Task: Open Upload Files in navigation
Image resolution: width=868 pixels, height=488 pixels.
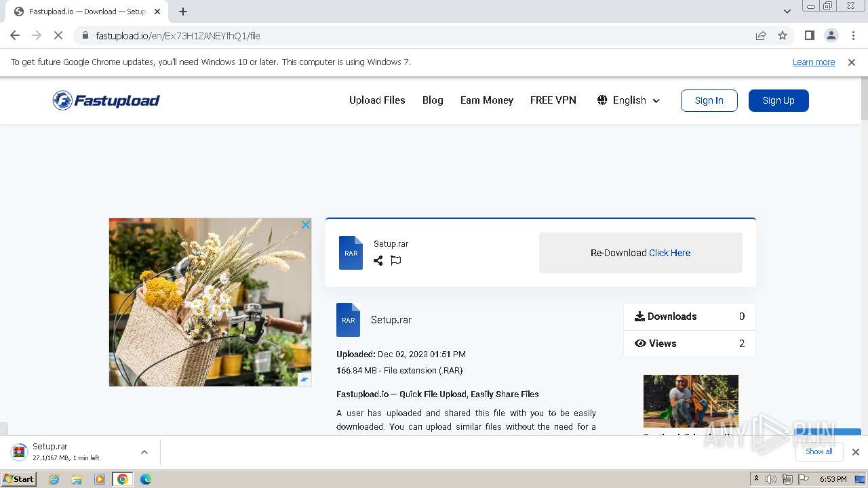Action: (x=377, y=100)
